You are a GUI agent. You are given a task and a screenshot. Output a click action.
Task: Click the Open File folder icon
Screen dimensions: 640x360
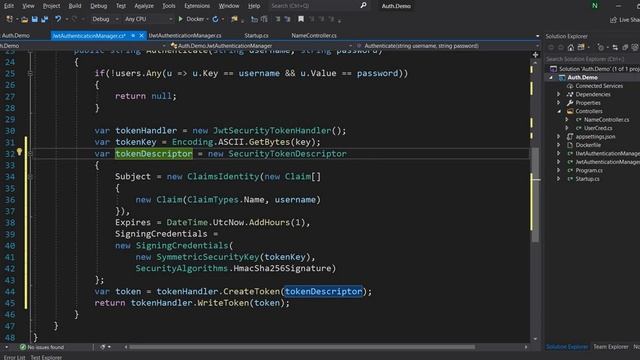pos(24,19)
